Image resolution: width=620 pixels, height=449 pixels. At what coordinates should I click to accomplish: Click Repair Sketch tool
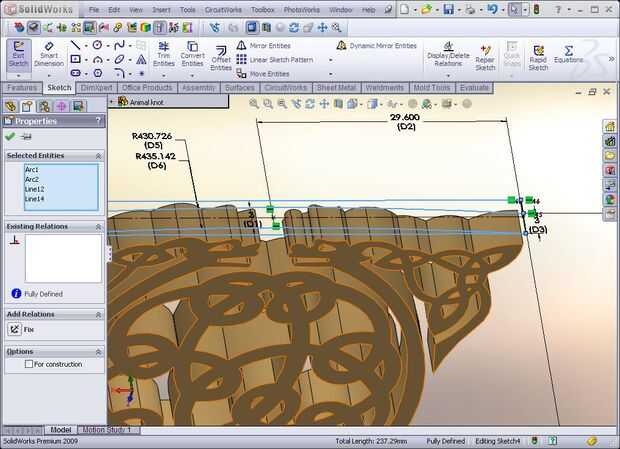[485, 58]
